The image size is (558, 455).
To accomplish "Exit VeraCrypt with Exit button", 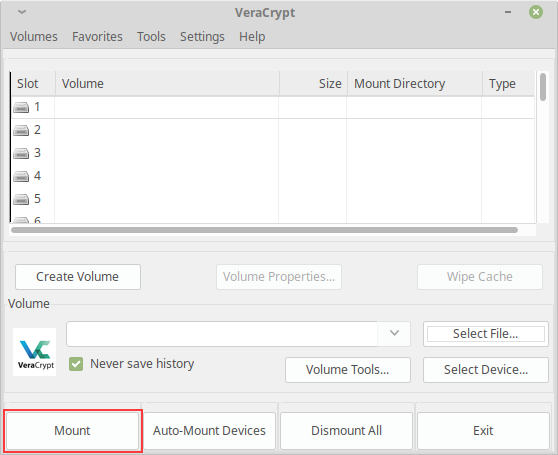I will (483, 431).
